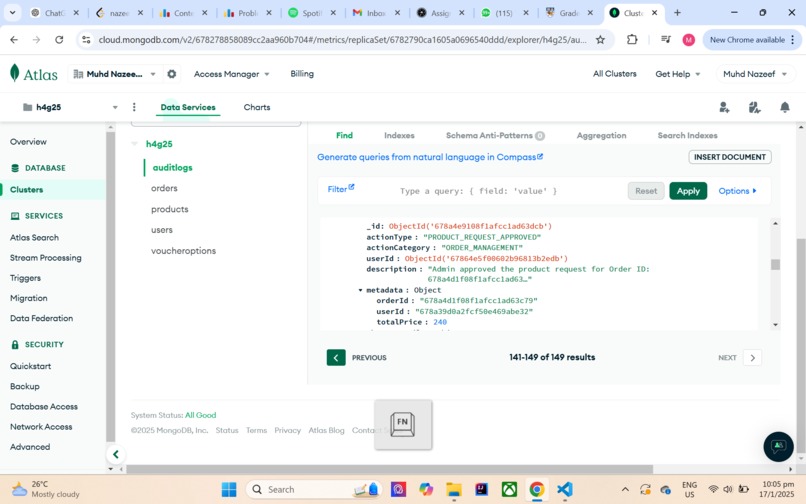The width and height of the screenshot is (806, 504).
Task: Open Get Help dropdown
Action: tap(677, 74)
